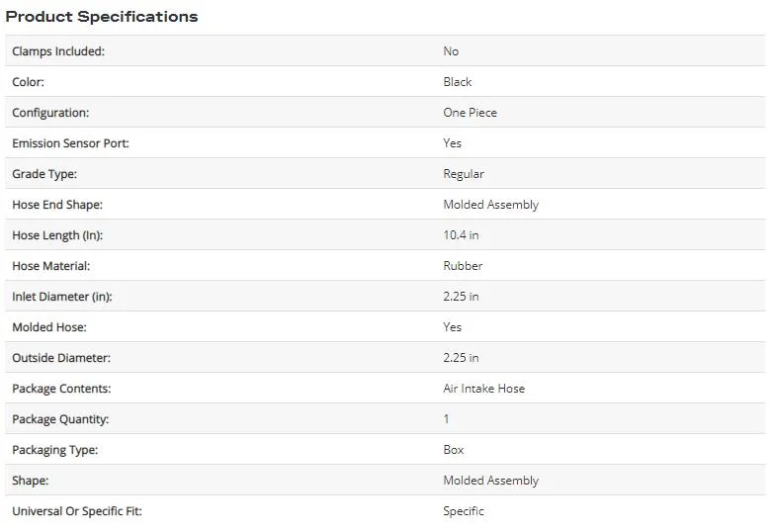
Task: Select the Package Quantity label
Action: [x=60, y=419]
